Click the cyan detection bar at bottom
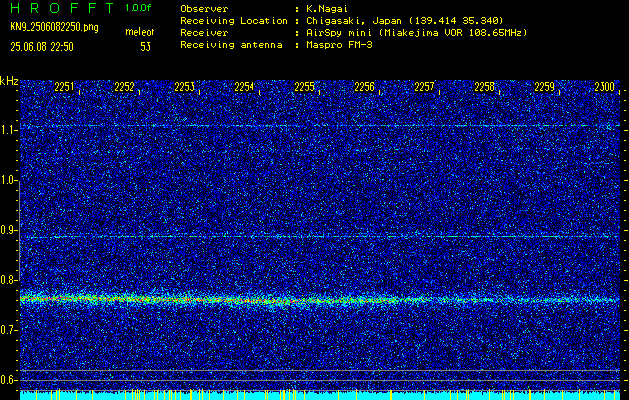The width and height of the screenshot is (629, 400). pyautogui.click(x=320, y=395)
